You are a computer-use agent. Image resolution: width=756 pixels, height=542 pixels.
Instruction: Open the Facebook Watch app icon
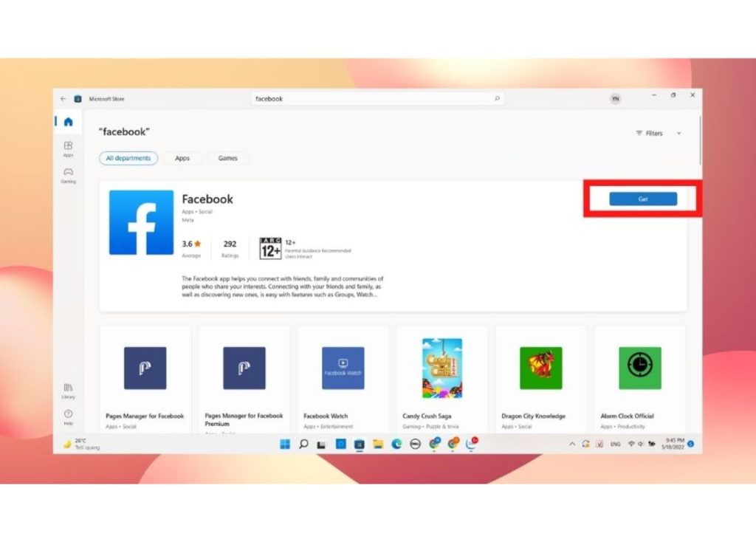343,368
